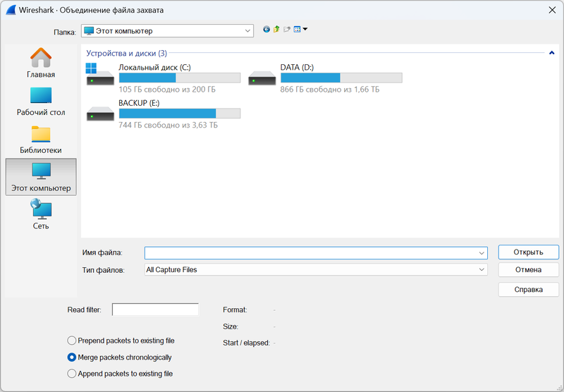Click the Start / elapsed: label
Viewport: 564px width, 392px height.
[246, 343]
